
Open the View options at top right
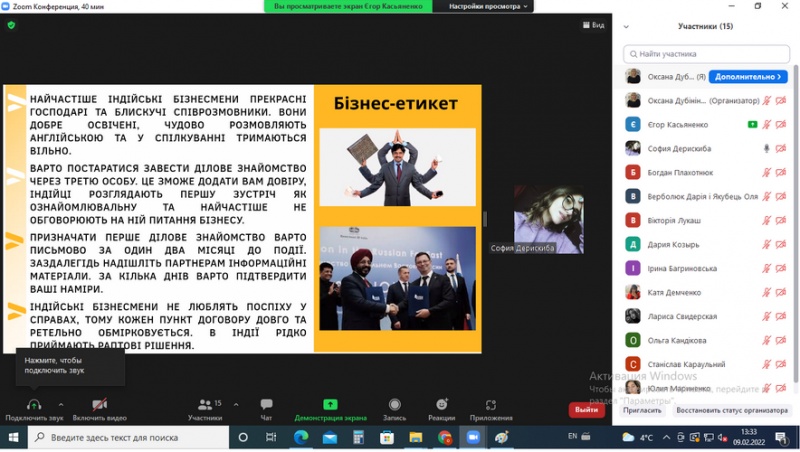(594, 24)
